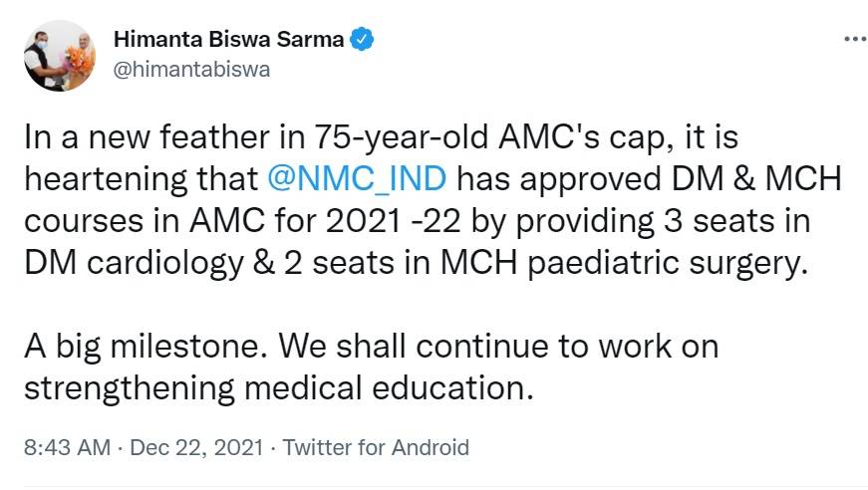Screen dimensions: 868x490
Task: Open the Himanta Biswa Sarma display name
Action: (x=228, y=41)
